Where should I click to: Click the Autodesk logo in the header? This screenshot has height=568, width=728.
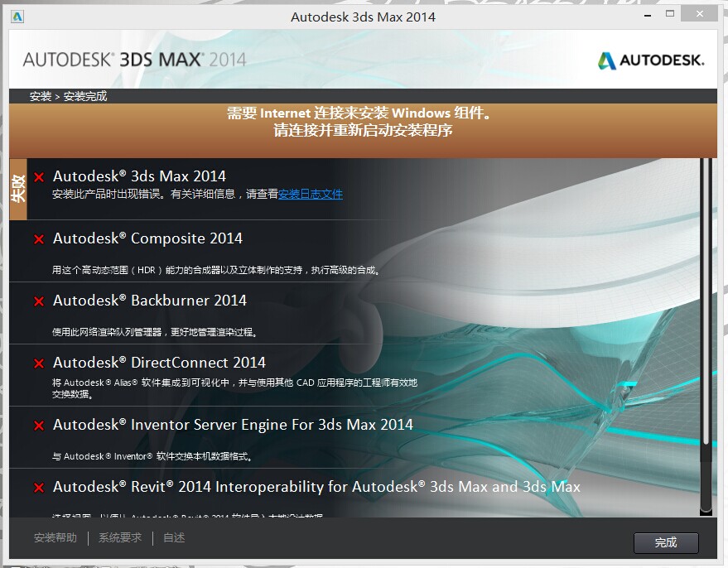click(x=651, y=60)
